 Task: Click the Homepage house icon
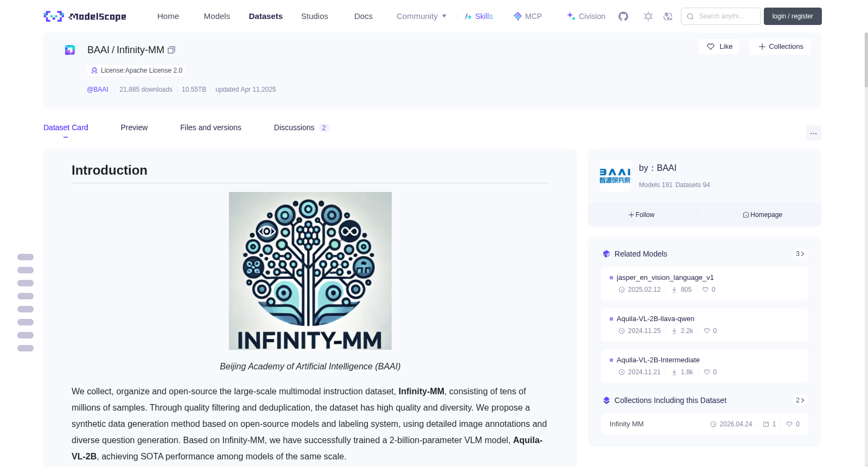point(746,215)
